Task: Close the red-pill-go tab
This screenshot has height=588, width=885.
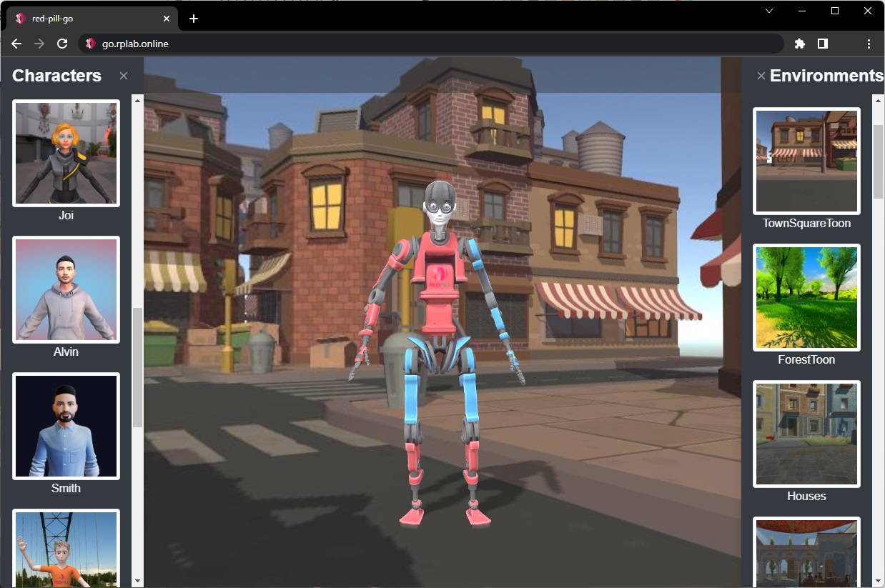Action: [x=167, y=19]
